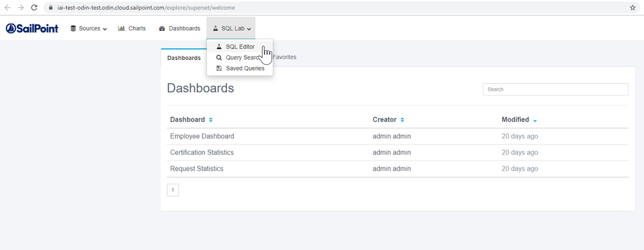Select Saved Queries menu entry
Screen dimensions: 644x250
240,68
